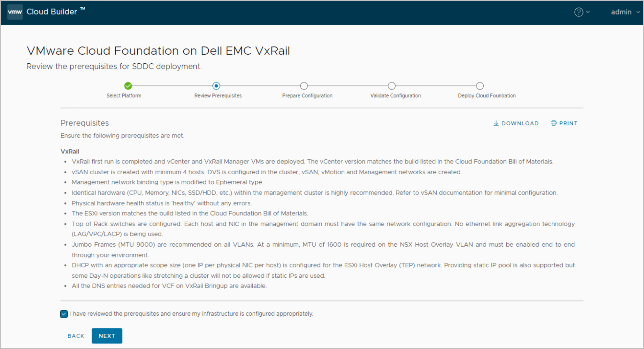Uncheck the prerequisites reviewed checkbox

point(64,314)
